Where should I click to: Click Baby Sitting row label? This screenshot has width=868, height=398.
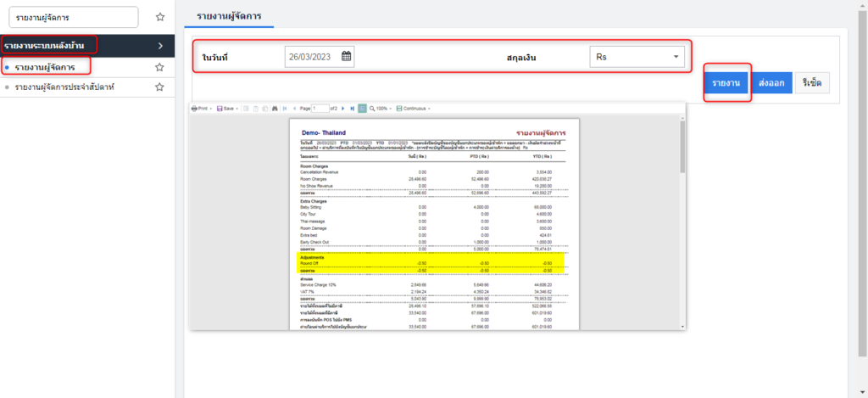pyautogui.click(x=310, y=207)
